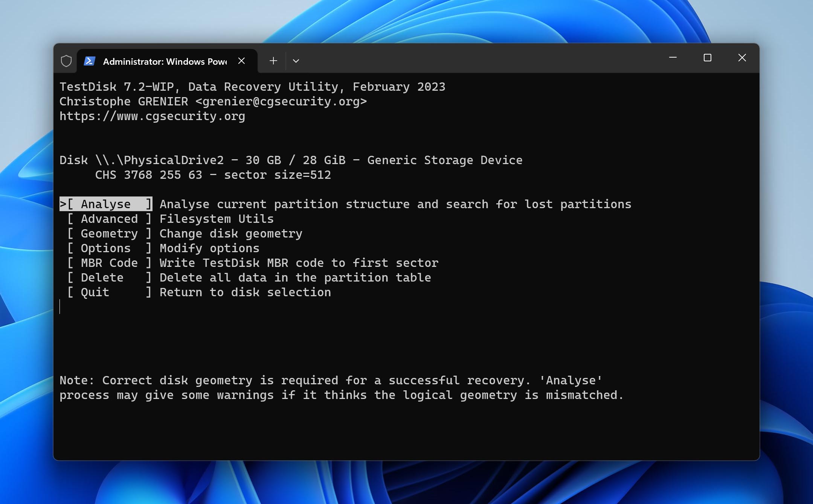813x504 pixels.
Task: Click the 'Change disk geometry' description
Action: point(231,233)
